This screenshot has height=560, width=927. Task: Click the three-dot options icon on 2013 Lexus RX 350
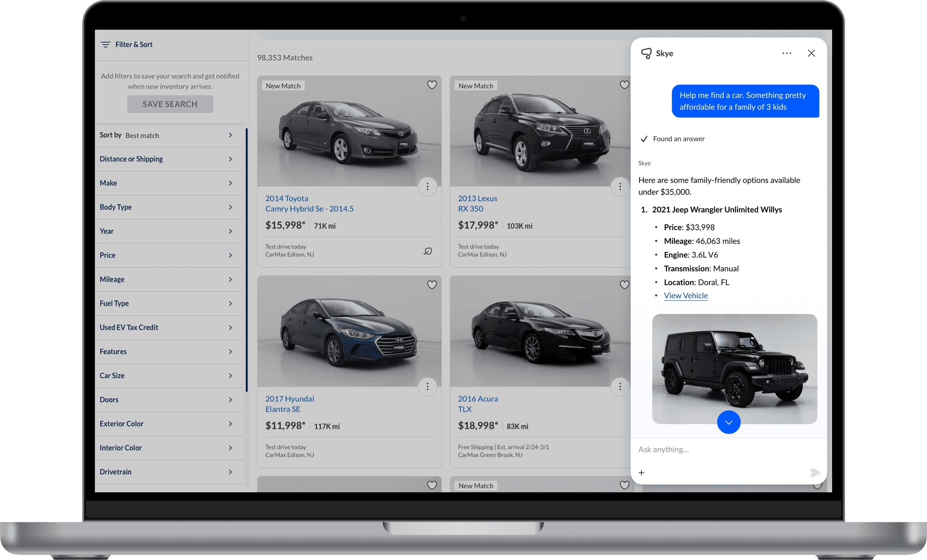[618, 187]
